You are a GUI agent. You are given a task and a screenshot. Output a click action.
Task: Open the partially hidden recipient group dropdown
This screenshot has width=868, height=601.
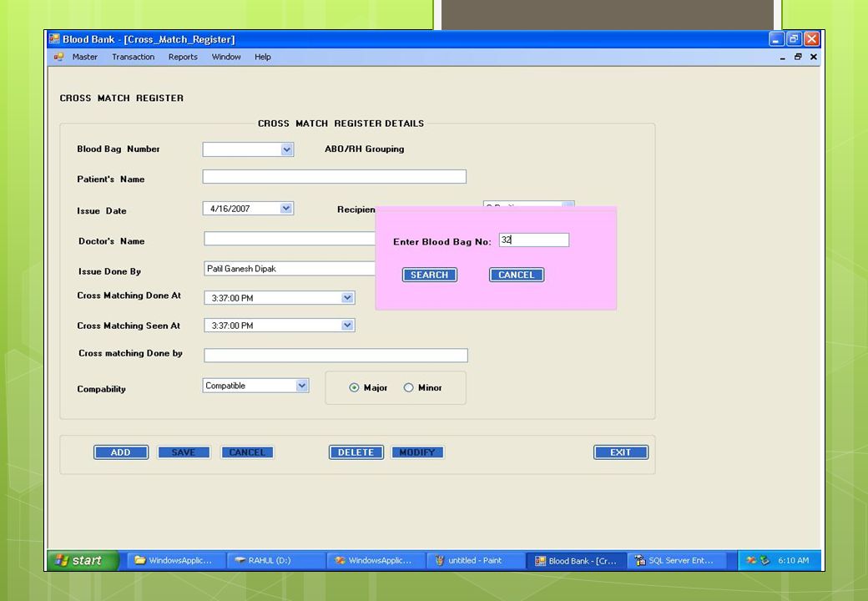click(568, 205)
